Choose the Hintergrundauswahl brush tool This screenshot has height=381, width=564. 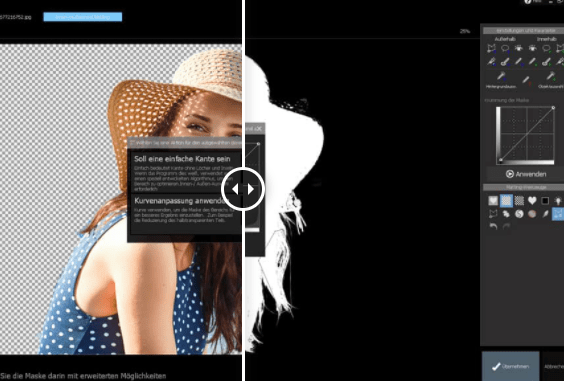501,77
